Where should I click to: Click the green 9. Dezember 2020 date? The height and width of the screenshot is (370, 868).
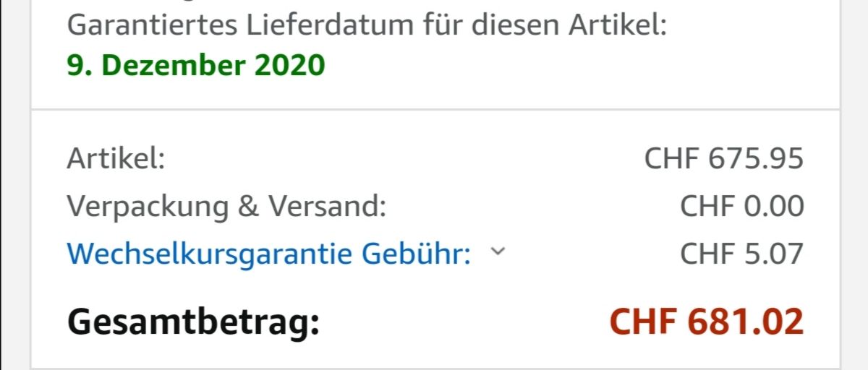(x=196, y=66)
